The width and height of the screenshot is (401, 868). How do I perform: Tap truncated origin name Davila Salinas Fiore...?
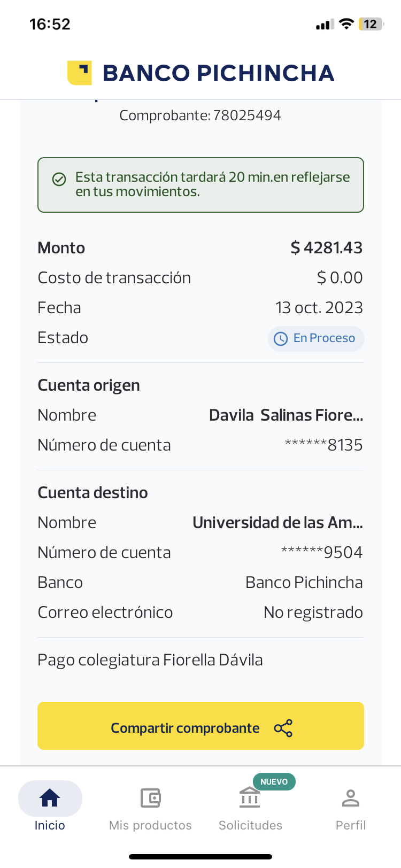click(286, 415)
